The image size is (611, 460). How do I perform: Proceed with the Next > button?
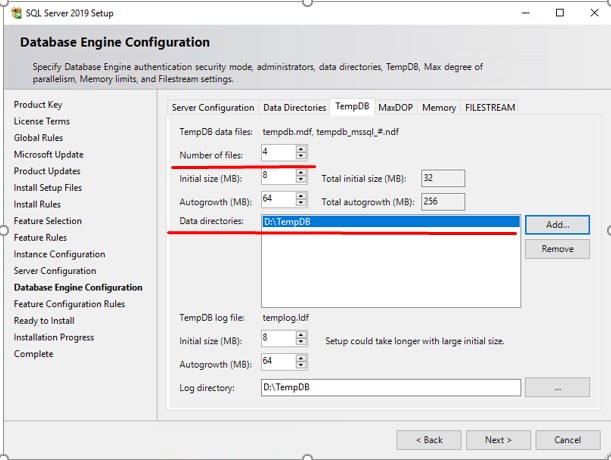[498, 440]
